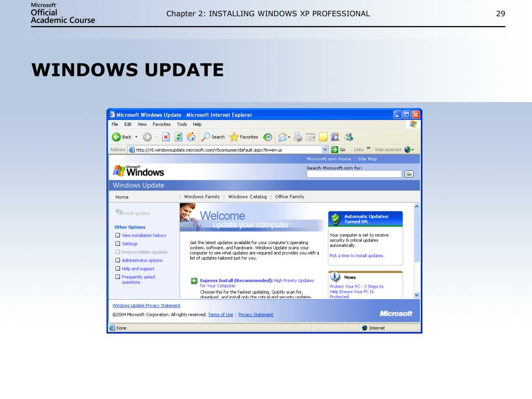Toggle the box beside Help and support
This screenshot has width=532, height=399.
pyautogui.click(x=117, y=269)
